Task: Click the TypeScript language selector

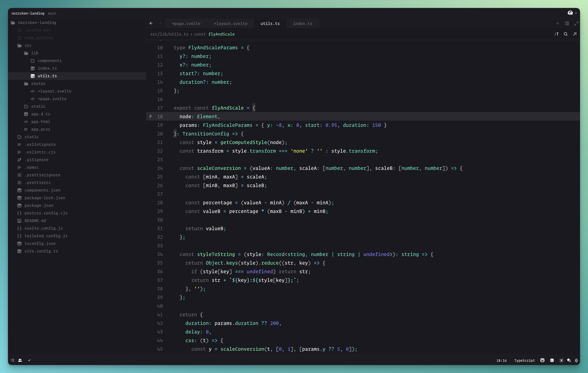Action: (524, 360)
